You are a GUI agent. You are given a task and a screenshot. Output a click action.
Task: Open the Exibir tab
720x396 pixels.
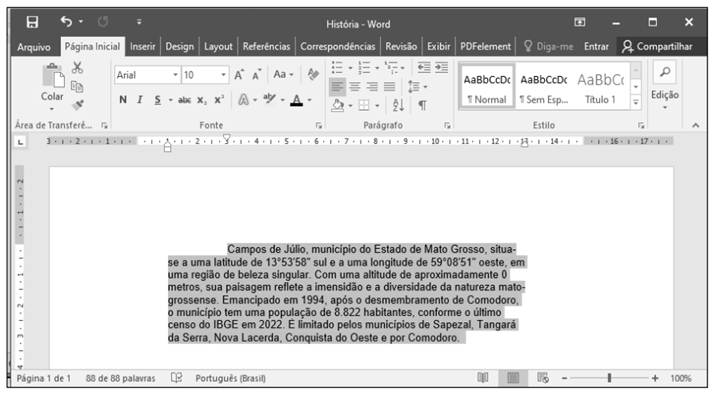click(x=439, y=46)
